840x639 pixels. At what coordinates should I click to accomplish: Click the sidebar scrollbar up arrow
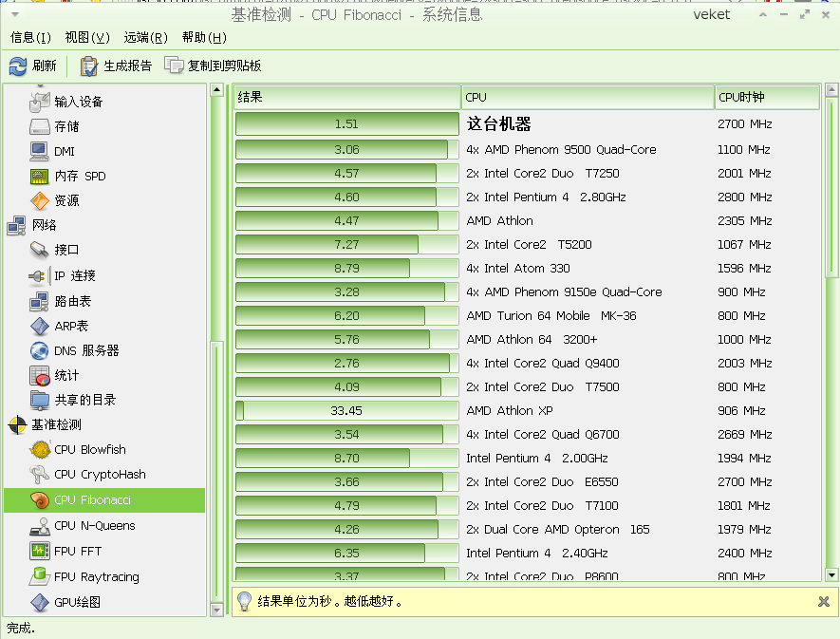pos(216,89)
